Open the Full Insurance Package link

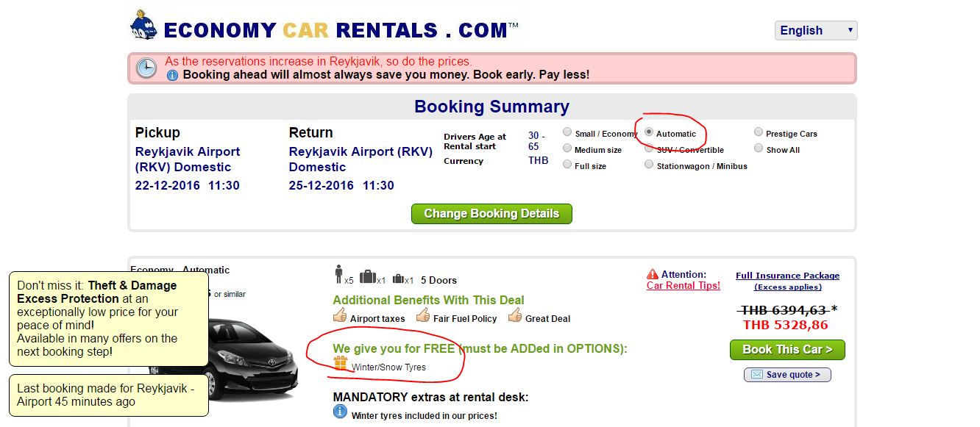point(787,276)
